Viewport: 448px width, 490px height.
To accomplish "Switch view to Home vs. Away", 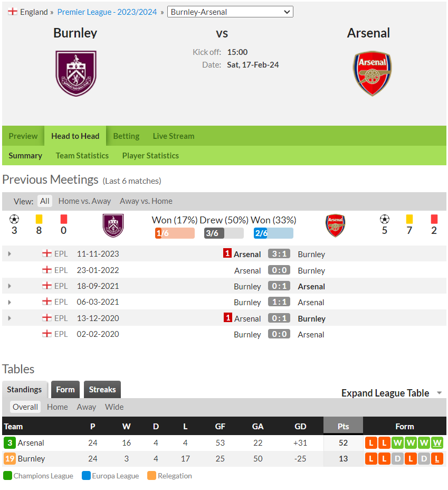I will click(x=84, y=201).
